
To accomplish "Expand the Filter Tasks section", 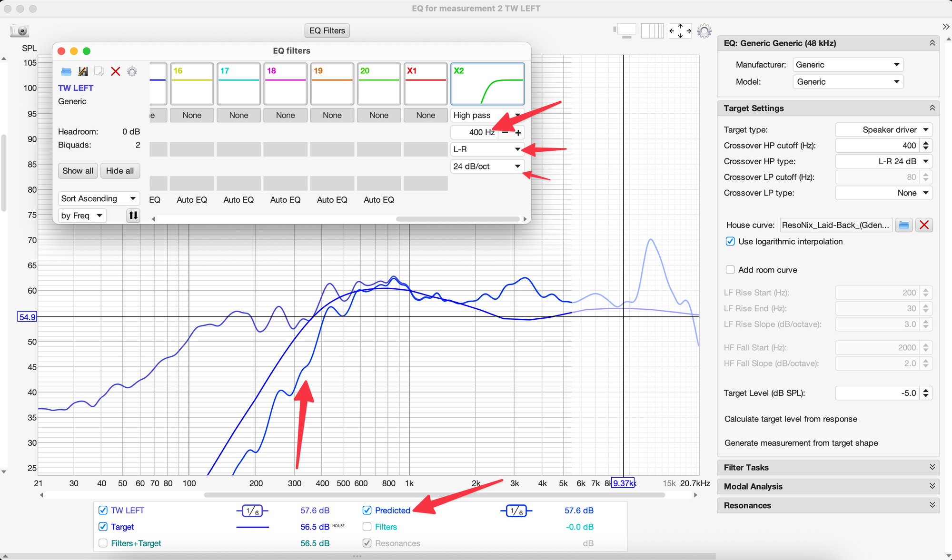I will pyautogui.click(x=828, y=467).
